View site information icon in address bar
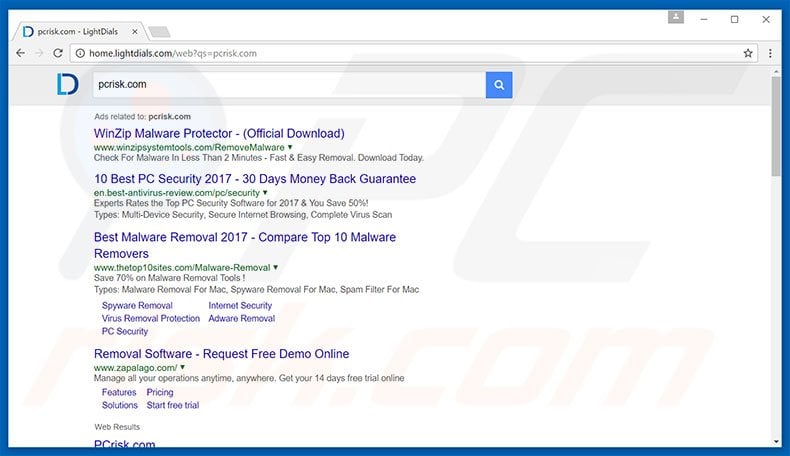This screenshot has width=790, height=456. pos(80,53)
